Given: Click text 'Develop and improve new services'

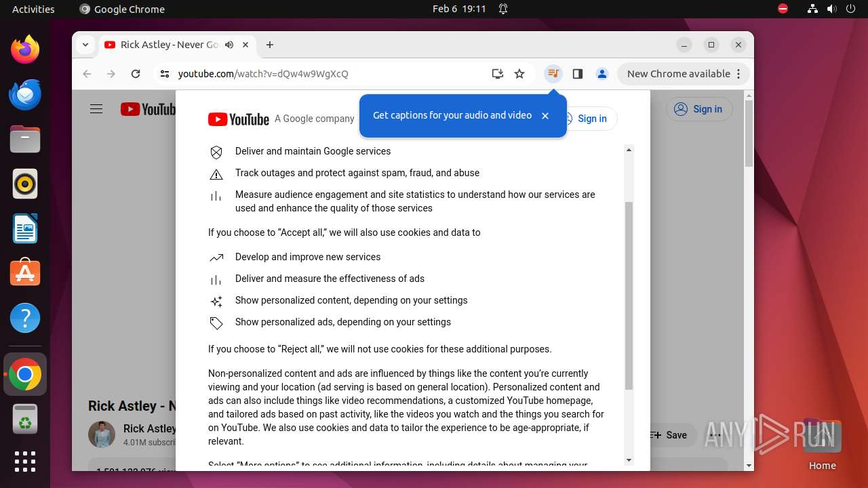Looking at the screenshot, I should (308, 257).
